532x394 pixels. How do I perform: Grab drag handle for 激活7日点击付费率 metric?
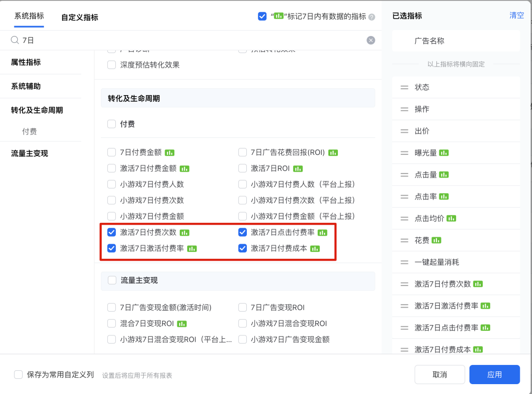click(404, 328)
